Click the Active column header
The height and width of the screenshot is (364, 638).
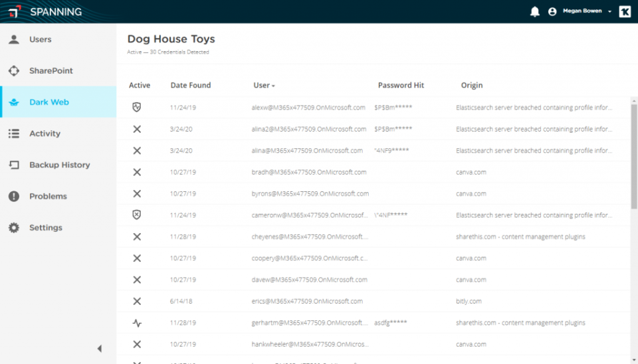140,86
